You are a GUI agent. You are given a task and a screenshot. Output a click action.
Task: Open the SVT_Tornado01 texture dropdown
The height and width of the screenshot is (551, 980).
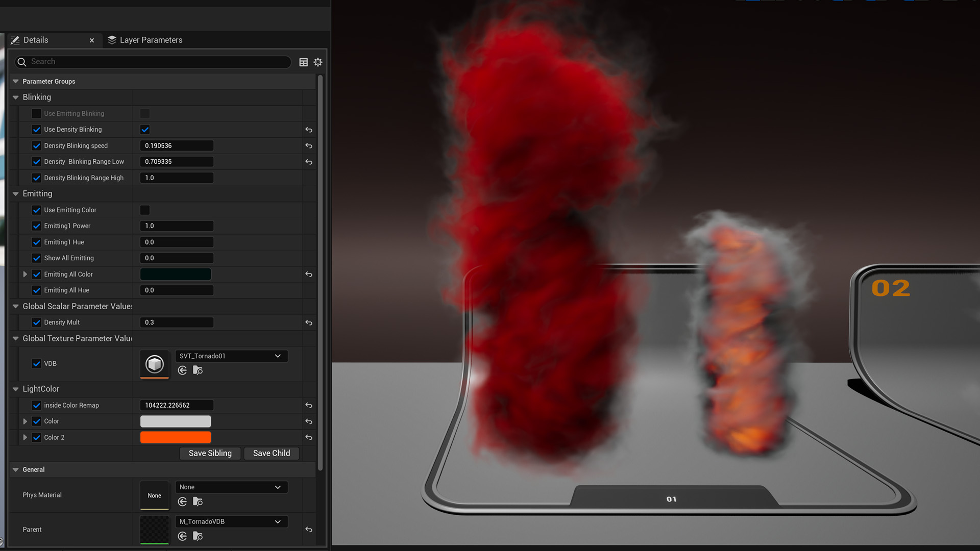coord(231,356)
